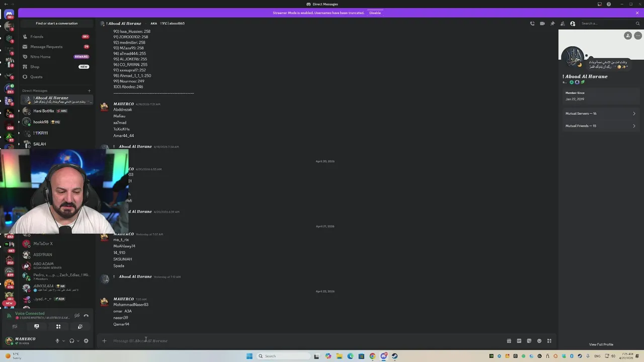Image resolution: width=644 pixels, height=362 pixels.
Task: Open ABO ADAM direct message
Action: coord(56,265)
